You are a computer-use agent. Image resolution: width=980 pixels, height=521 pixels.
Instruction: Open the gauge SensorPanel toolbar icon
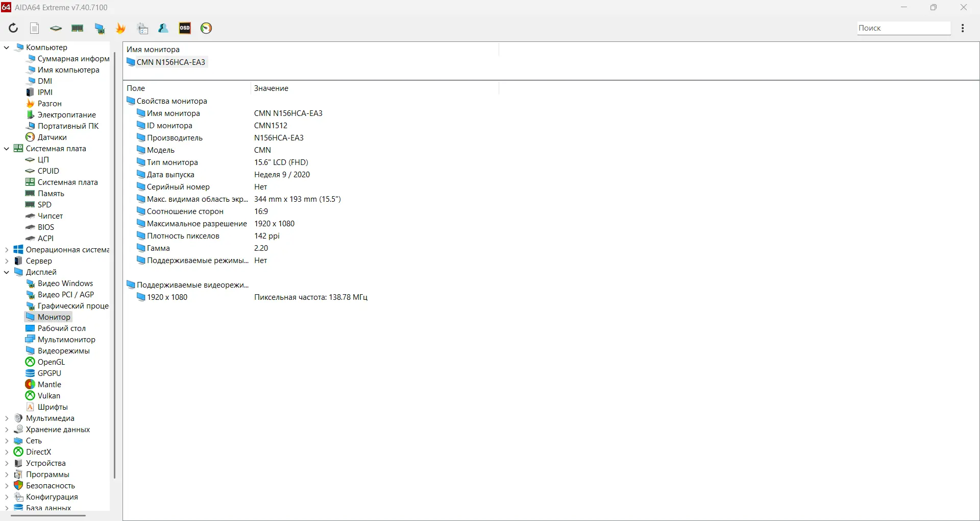click(206, 28)
